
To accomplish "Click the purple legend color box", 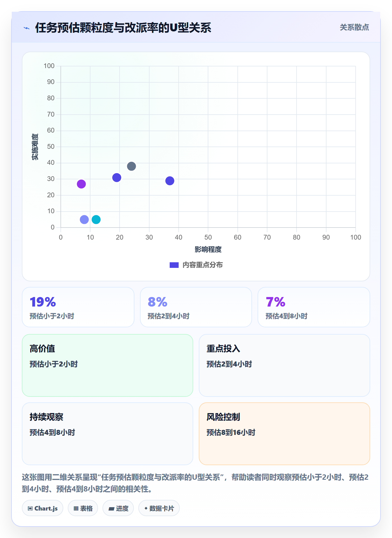I will coord(174,265).
